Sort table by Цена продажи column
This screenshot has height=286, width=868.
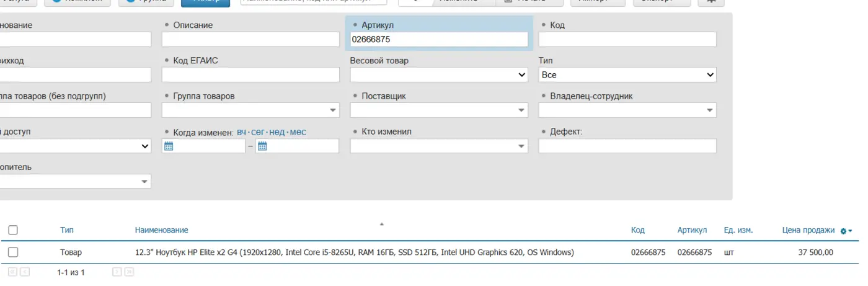coord(808,230)
